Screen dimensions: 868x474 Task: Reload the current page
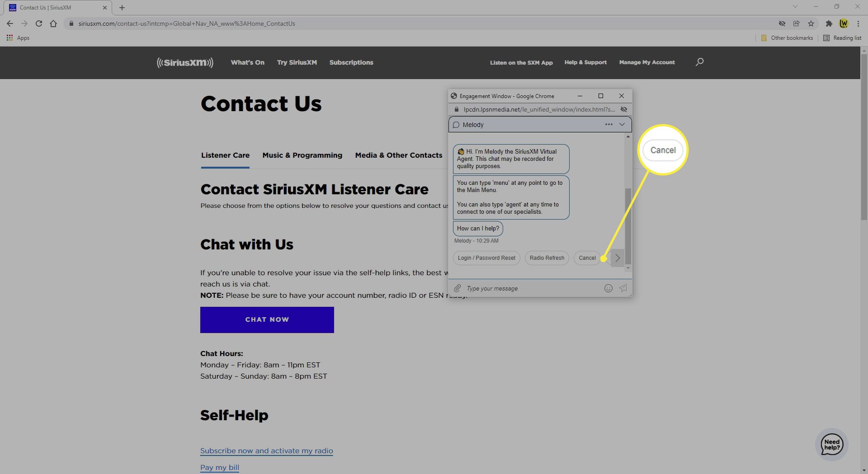point(39,23)
